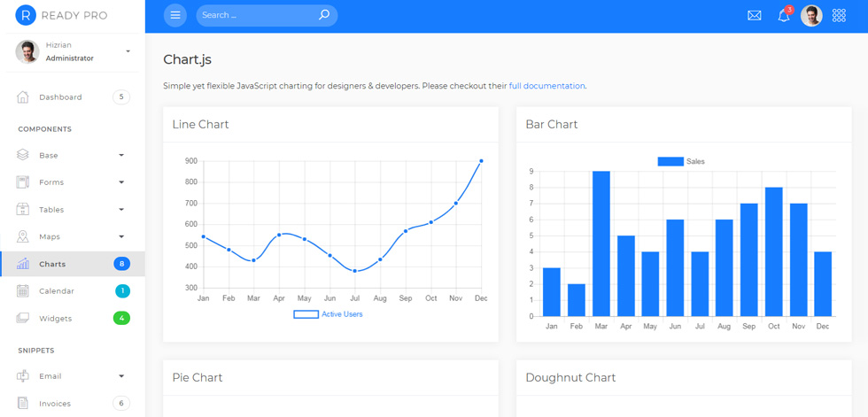868x417 pixels.
Task: Follow the full documentation link
Action: point(546,86)
